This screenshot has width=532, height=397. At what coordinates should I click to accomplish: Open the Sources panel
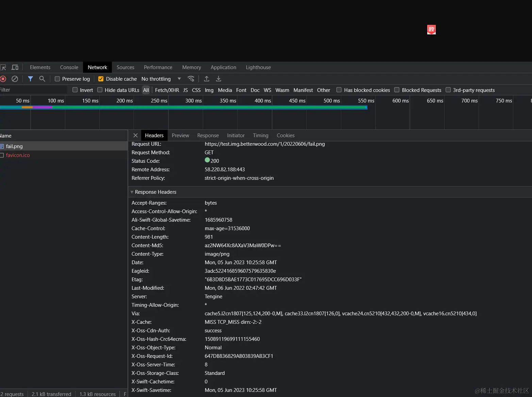click(126, 67)
